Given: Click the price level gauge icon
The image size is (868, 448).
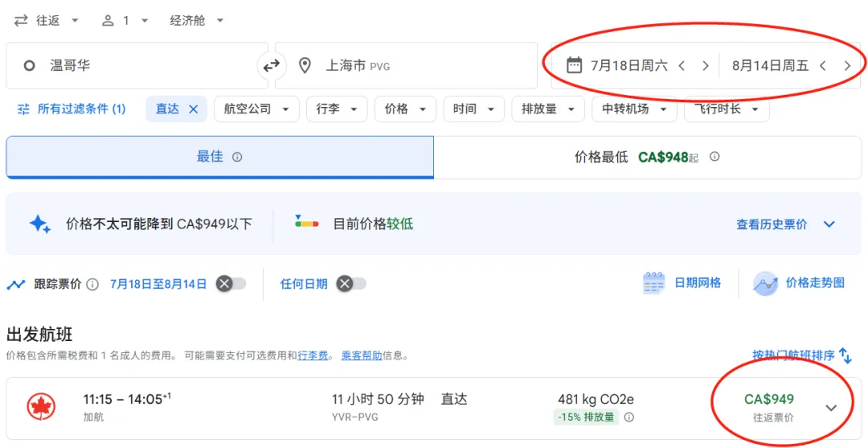Looking at the screenshot, I should coord(307,223).
